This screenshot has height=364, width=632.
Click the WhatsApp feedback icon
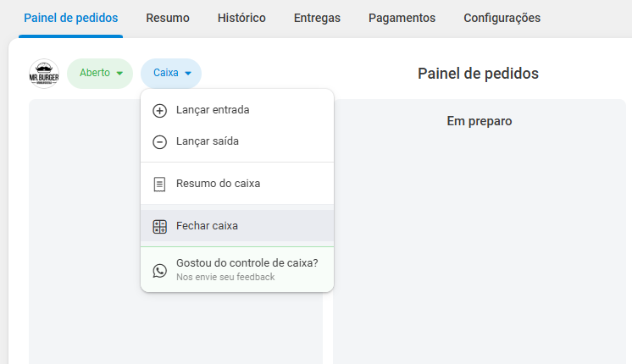pyautogui.click(x=159, y=270)
